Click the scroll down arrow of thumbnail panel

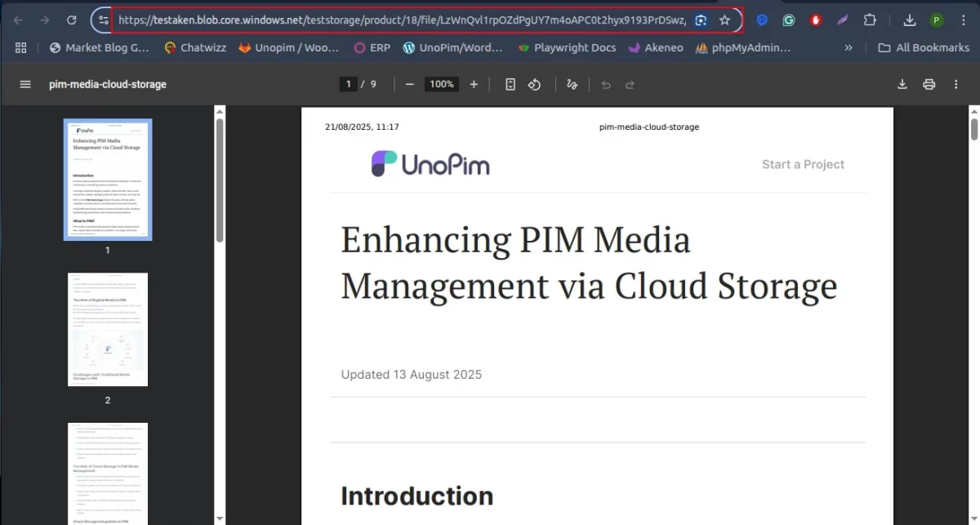tap(220, 518)
